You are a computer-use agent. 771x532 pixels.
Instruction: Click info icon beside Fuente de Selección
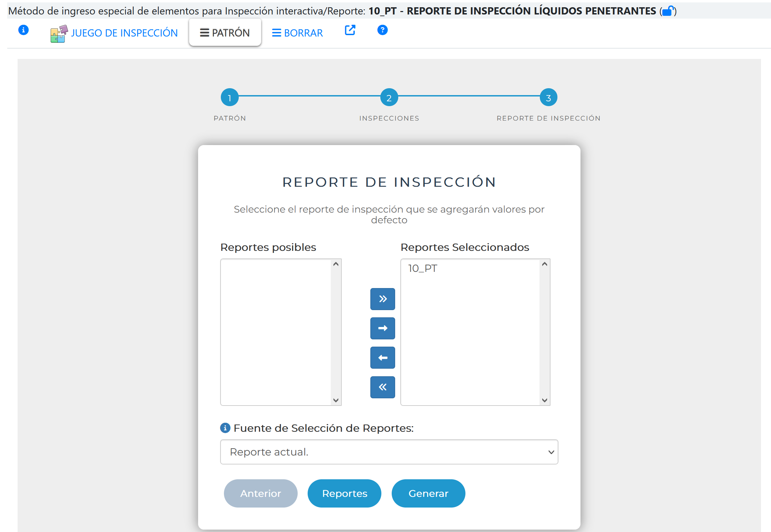[225, 428]
